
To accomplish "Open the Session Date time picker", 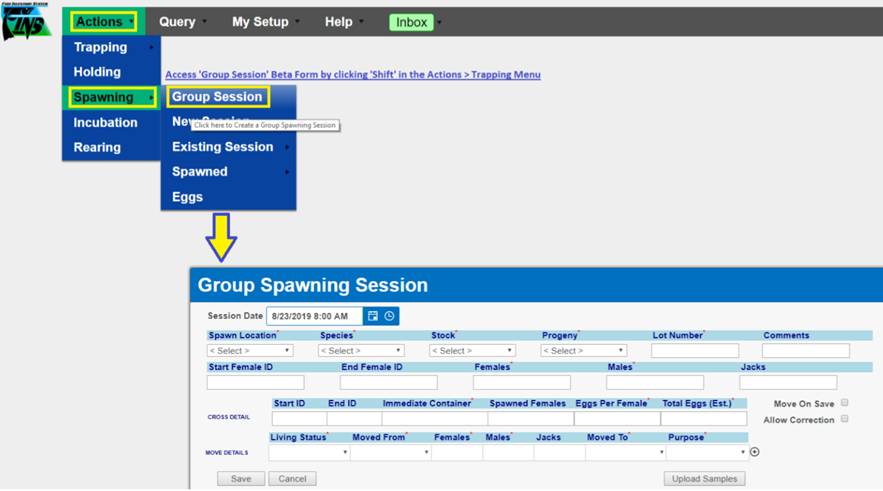I will 389,316.
